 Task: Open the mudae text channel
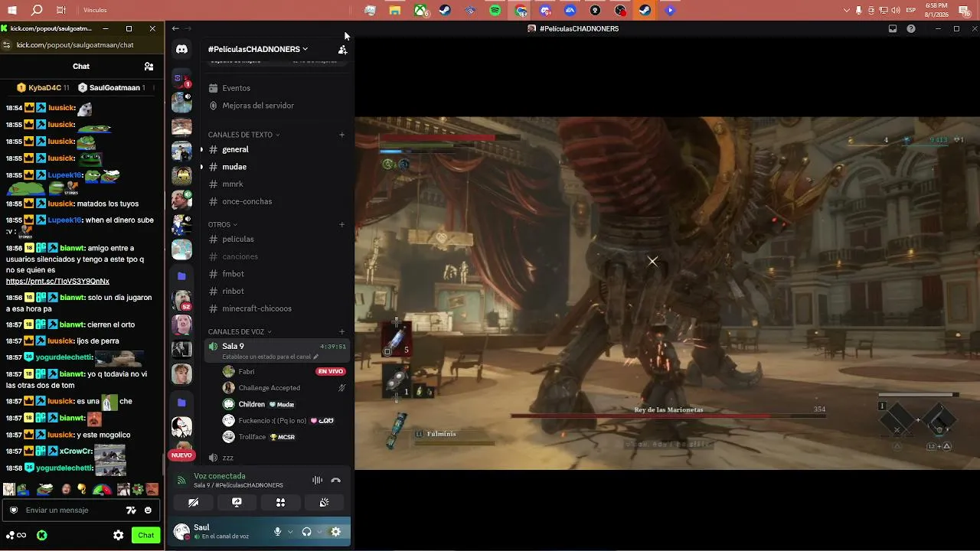pos(277,167)
